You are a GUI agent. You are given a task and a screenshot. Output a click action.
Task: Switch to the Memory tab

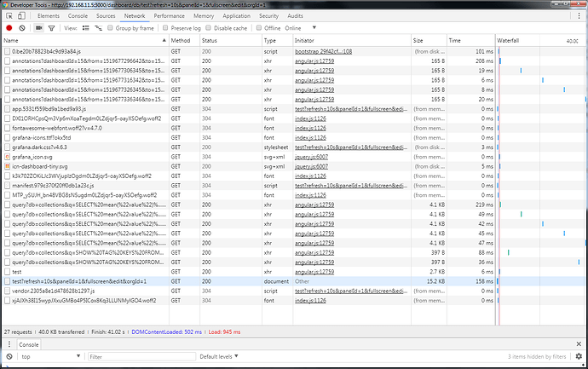(x=204, y=15)
